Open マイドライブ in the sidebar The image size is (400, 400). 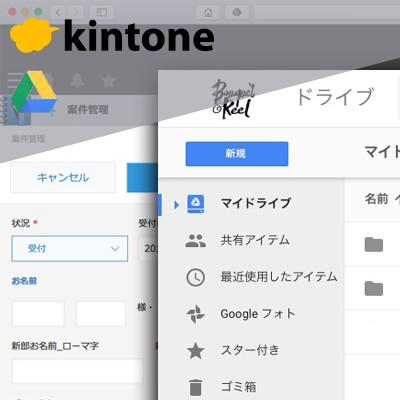pyautogui.click(x=256, y=203)
